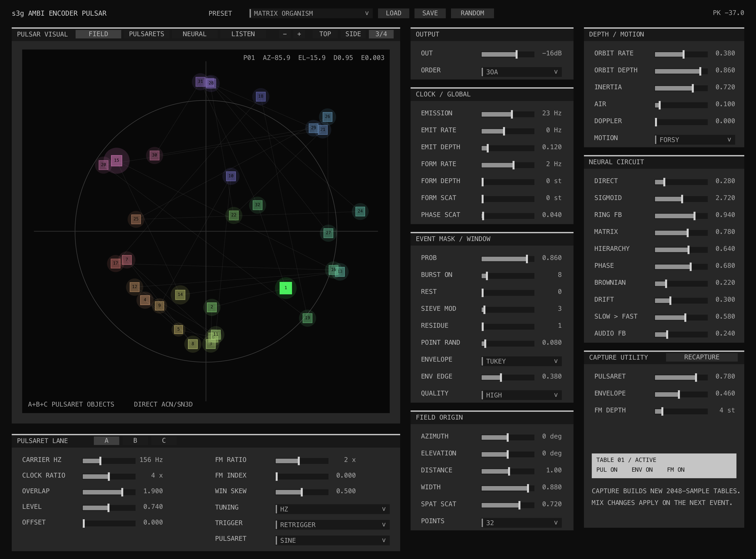Switch to the NEURAL tab
Image resolution: width=756 pixels, height=559 pixels.
195,34
